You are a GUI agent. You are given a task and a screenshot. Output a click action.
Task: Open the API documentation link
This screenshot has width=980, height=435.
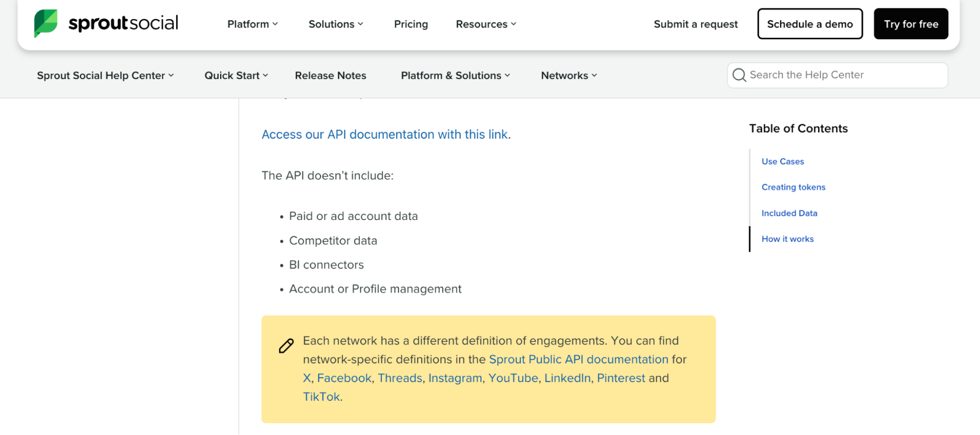pyautogui.click(x=385, y=134)
